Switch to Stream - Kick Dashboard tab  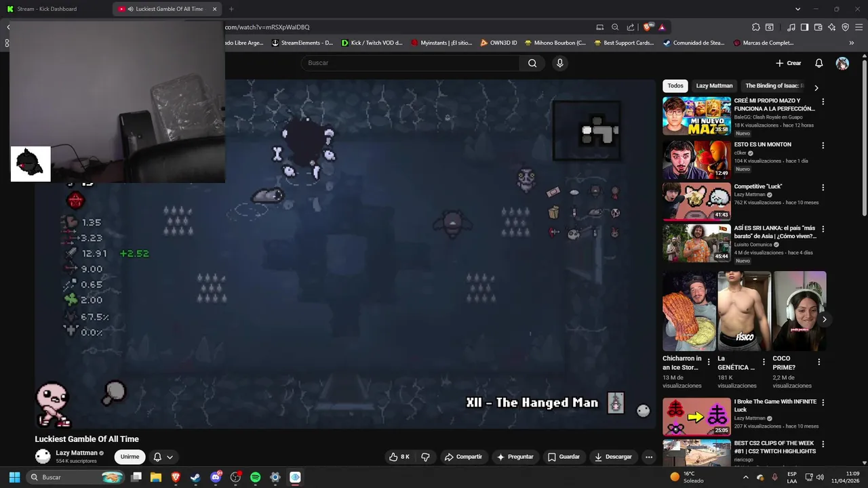[47, 9]
